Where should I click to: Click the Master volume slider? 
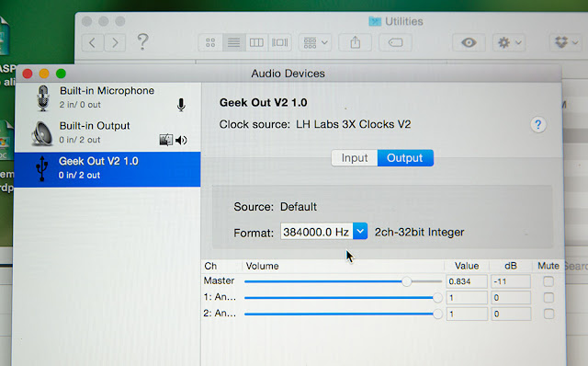tap(343, 281)
